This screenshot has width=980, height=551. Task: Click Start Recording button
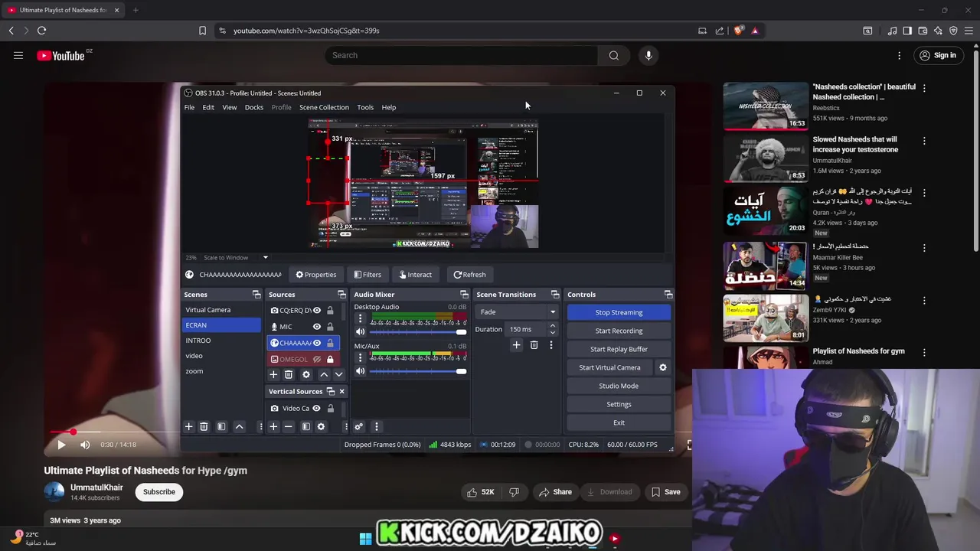pyautogui.click(x=619, y=331)
